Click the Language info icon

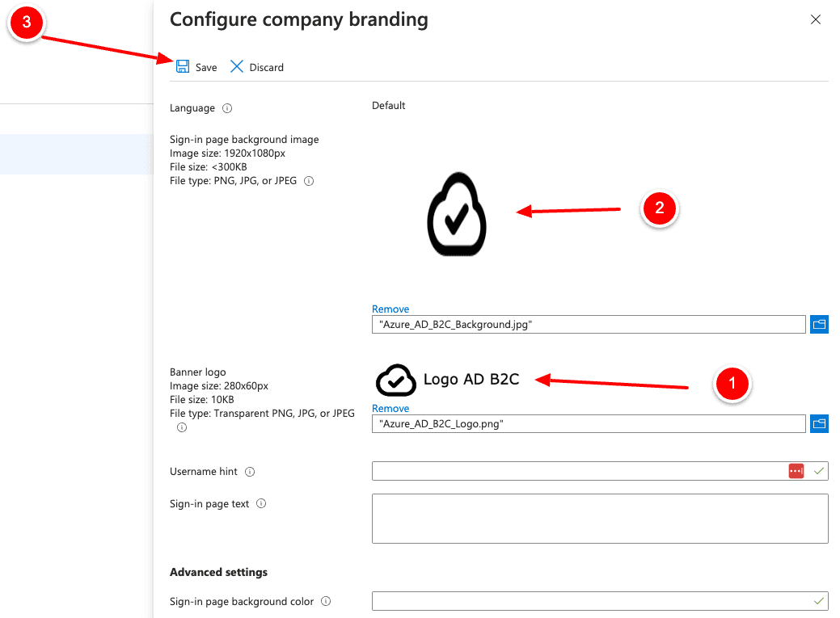tap(226, 107)
